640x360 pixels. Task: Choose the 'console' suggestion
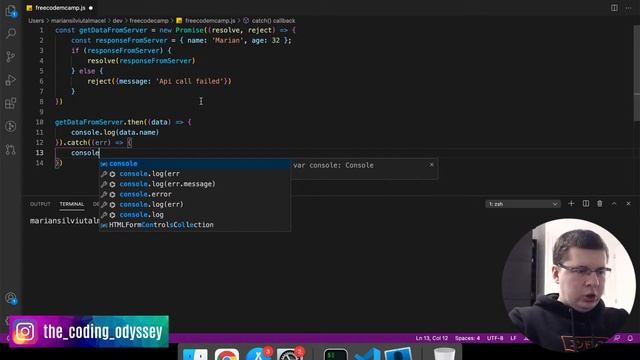pos(195,164)
